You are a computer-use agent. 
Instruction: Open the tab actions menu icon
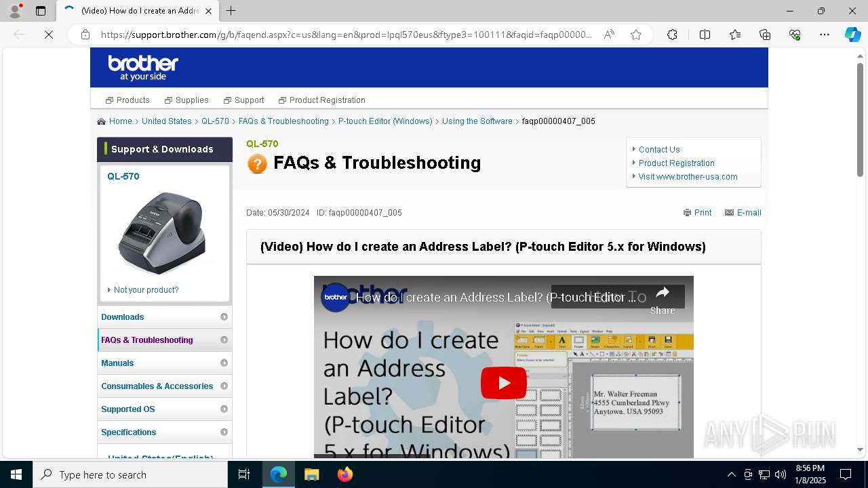41,11
